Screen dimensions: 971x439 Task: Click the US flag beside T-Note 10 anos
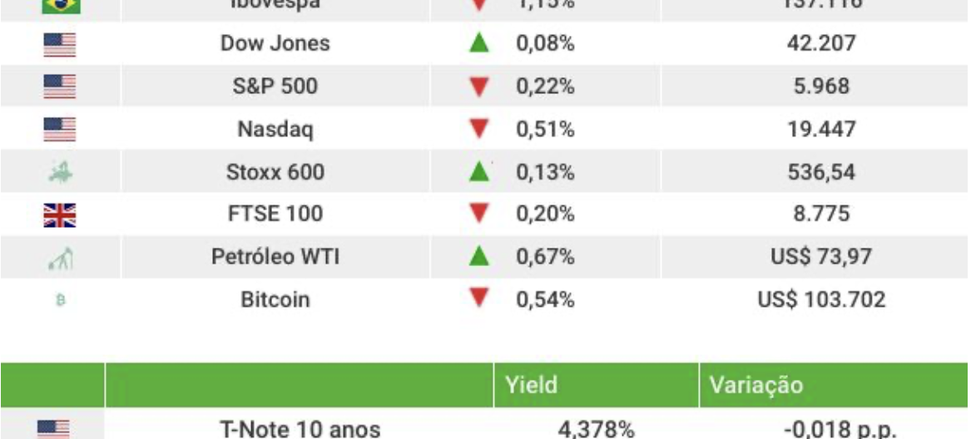[x=53, y=430]
